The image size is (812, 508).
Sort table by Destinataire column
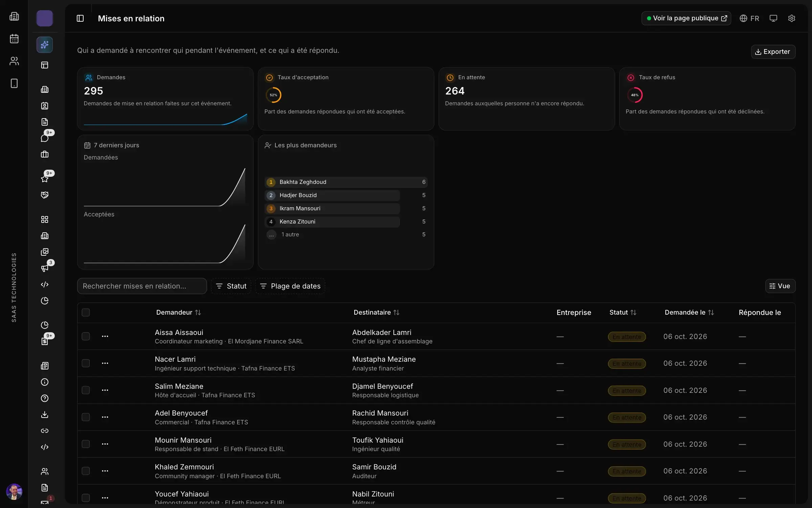coord(377,312)
